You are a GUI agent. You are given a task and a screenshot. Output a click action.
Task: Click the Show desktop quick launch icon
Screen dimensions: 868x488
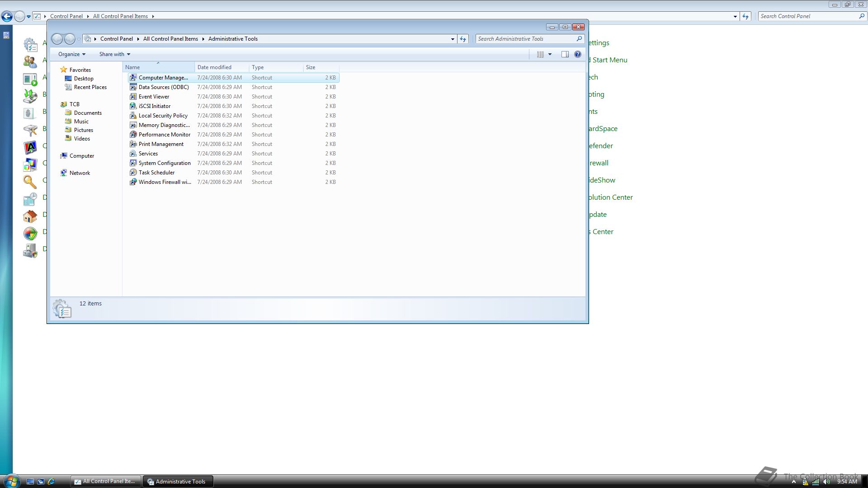point(30,482)
